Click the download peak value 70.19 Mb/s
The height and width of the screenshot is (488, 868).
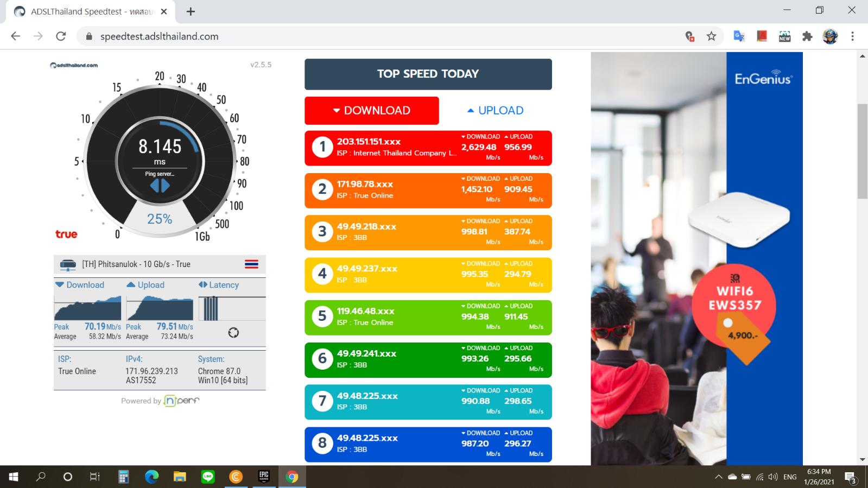103,326
